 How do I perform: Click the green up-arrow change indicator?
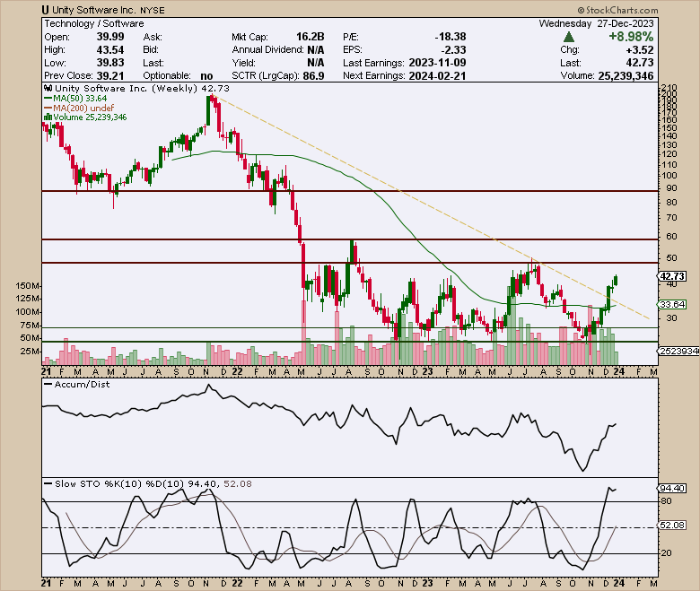click(569, 37)
